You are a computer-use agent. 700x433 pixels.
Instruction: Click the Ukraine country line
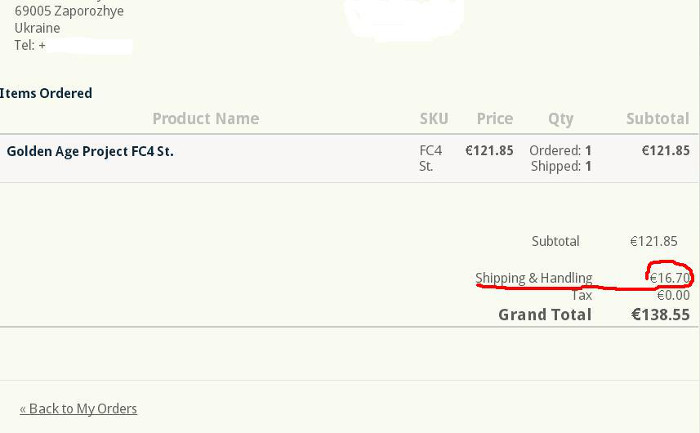pyautogui.click(x=37, y=28)
